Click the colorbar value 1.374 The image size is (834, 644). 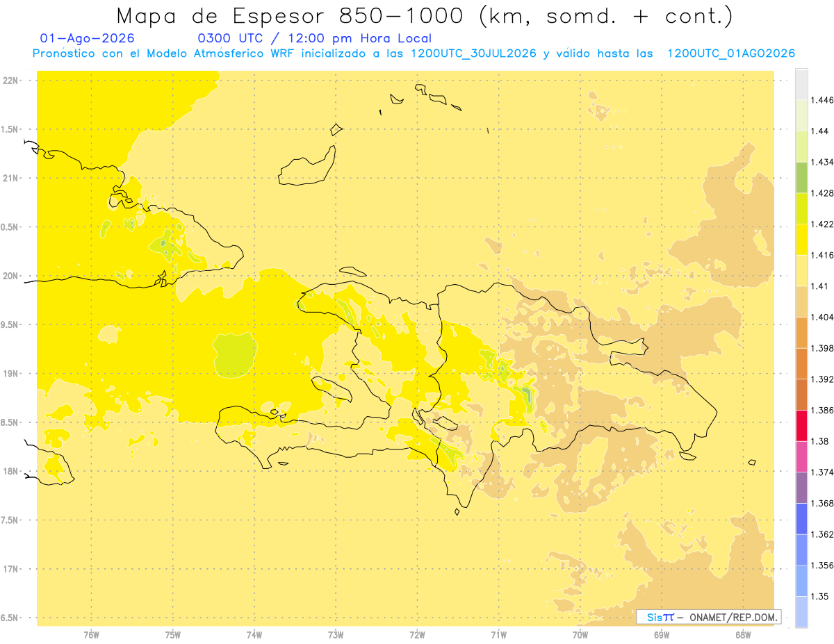(x=822, y=472)
